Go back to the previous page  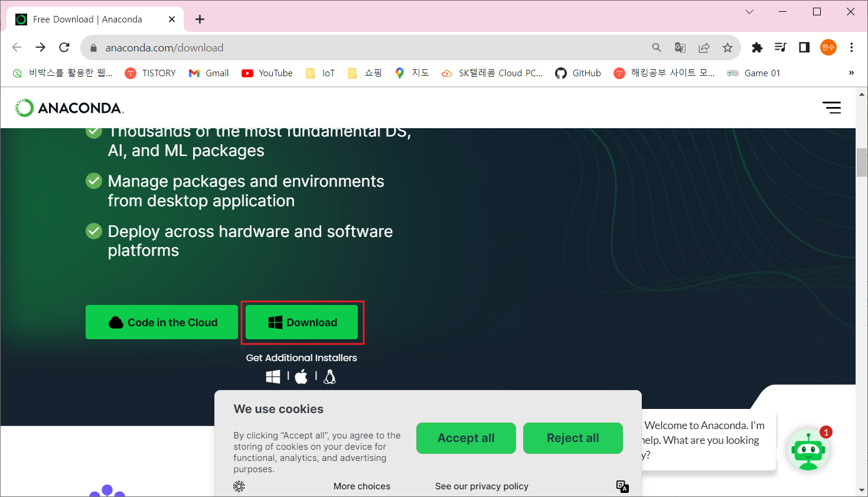tap(17, 47)
